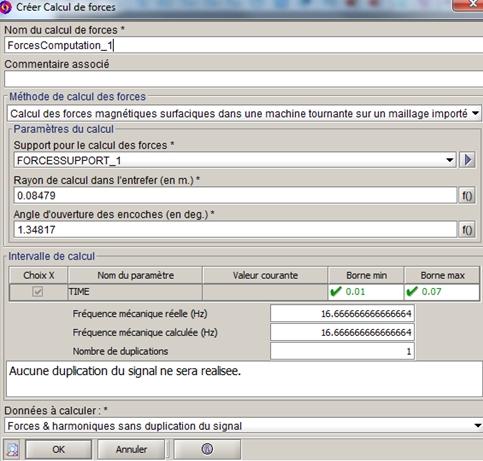The image size is (483, 461).
Task: Expand the Support pour le calcul dropdown
Action: [235, 160]
